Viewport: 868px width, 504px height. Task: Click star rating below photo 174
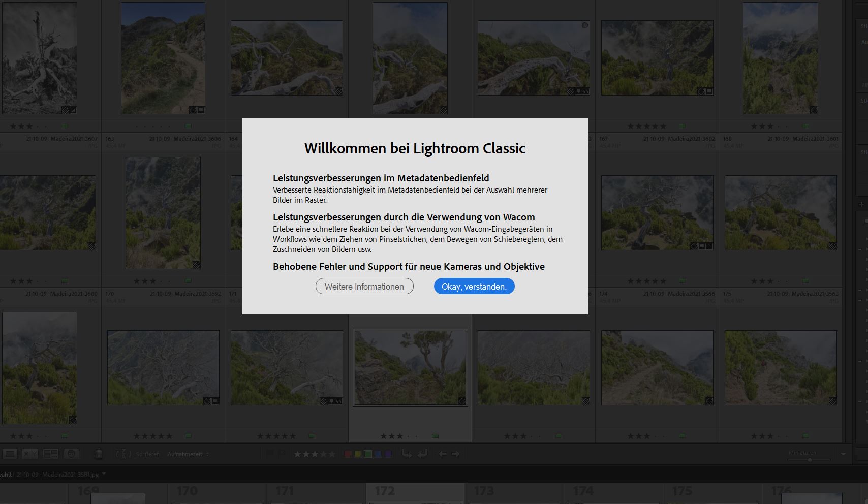coord(646,436)
